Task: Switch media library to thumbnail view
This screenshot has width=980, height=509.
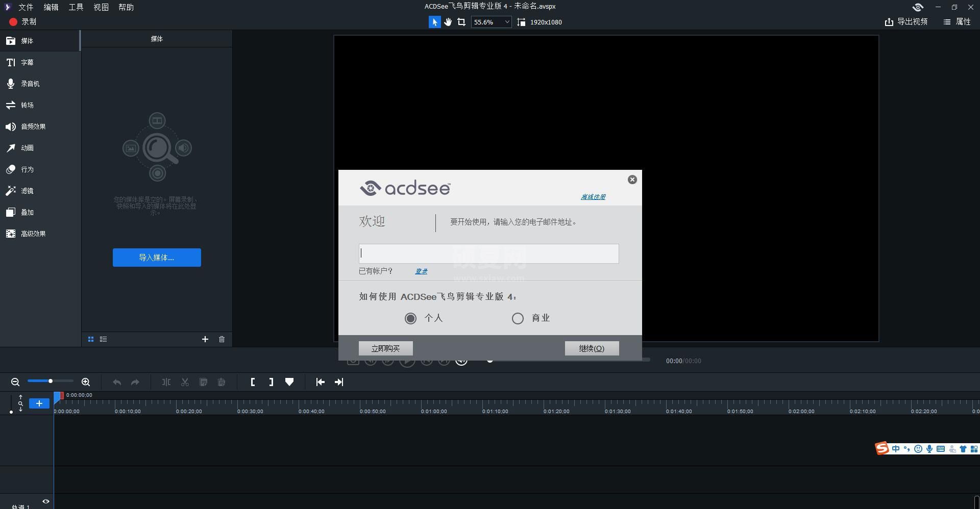Action: (x=91, y=339)
